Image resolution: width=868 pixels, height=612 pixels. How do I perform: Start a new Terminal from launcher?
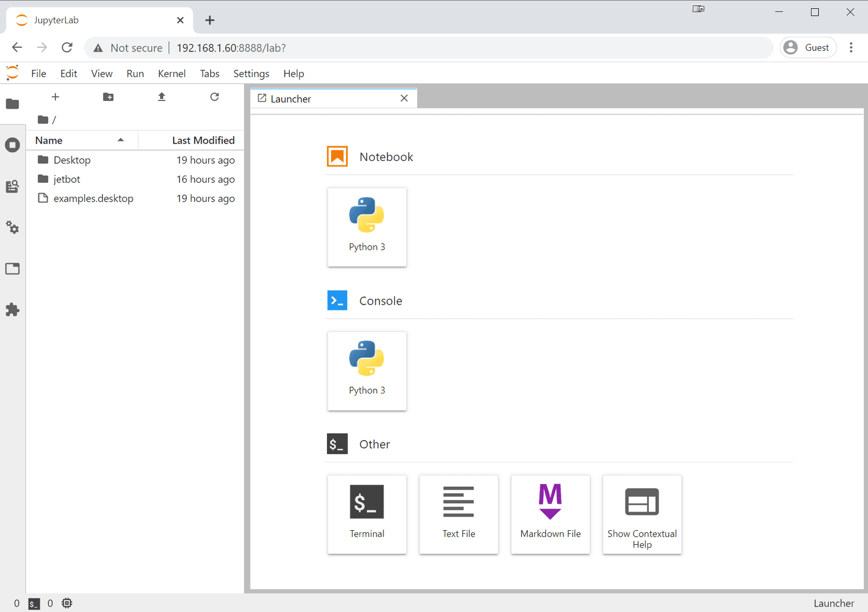367,514
